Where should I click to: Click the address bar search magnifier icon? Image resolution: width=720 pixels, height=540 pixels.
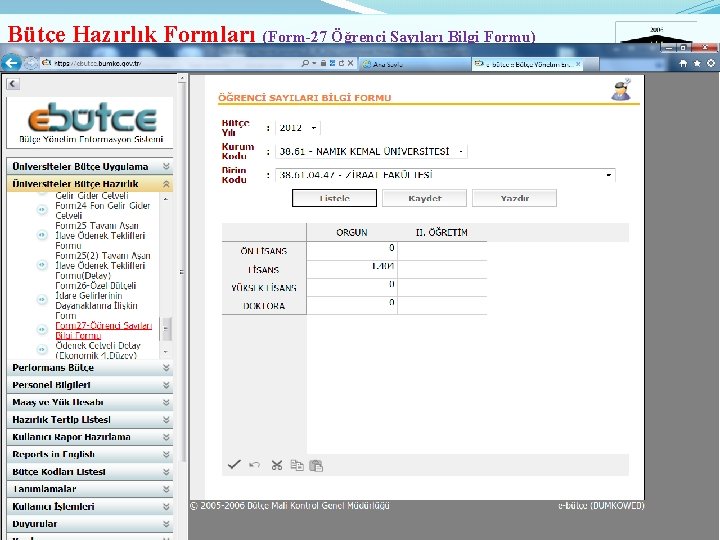pos(305,63)
